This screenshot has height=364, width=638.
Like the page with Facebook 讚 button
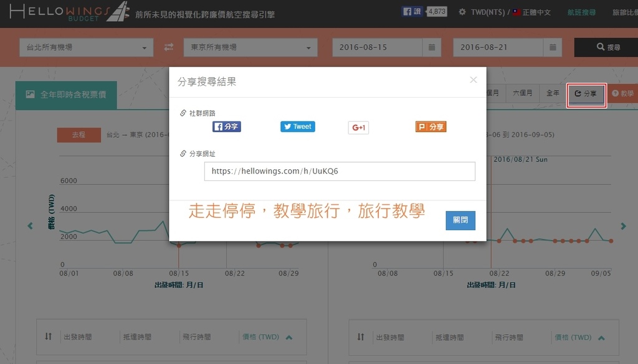click(412, 11)
